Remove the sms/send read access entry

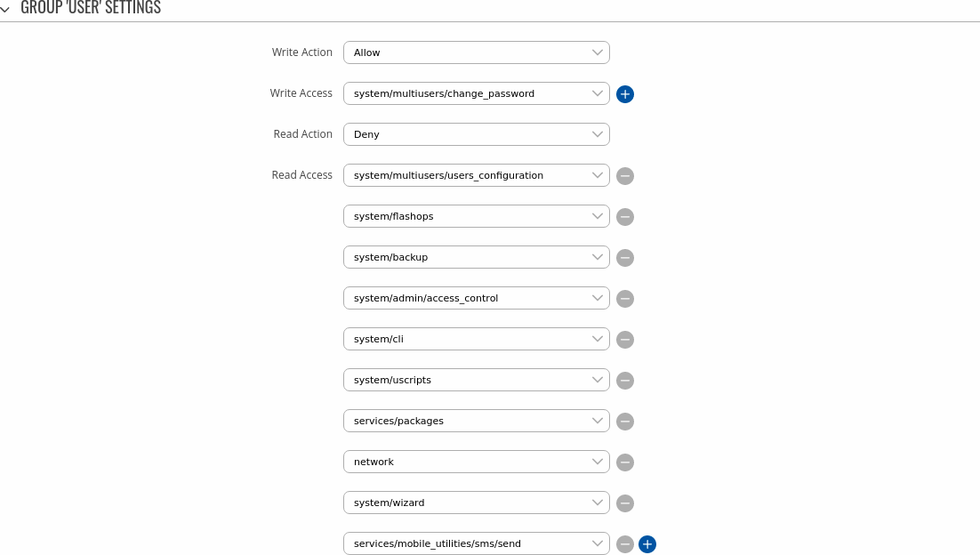click(625, 544)
